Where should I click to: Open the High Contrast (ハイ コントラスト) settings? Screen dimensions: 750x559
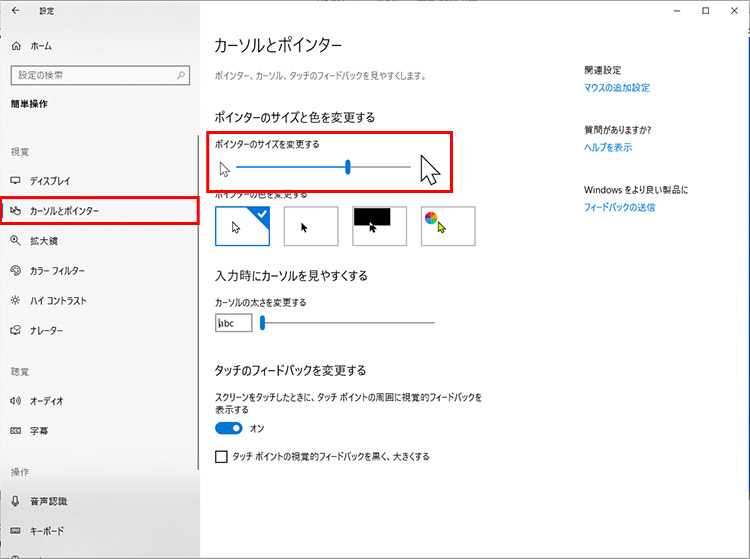(58, 301)
